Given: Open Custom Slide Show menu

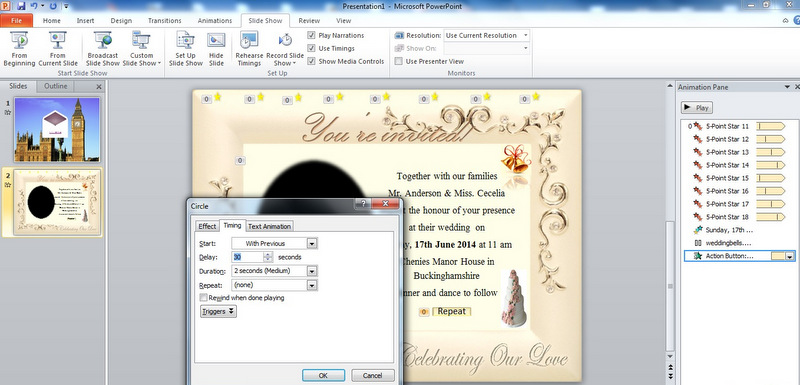Looking at the screenshot, I should pos(141,49).
